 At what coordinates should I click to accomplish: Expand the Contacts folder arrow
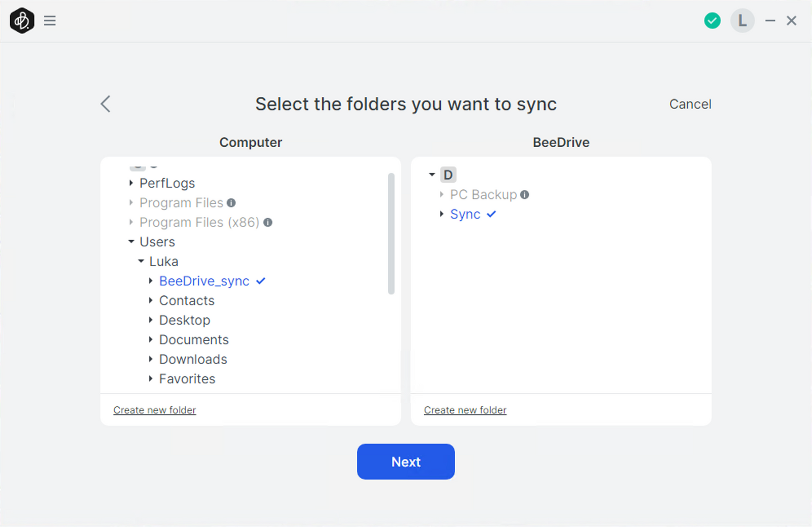point(151,301)
